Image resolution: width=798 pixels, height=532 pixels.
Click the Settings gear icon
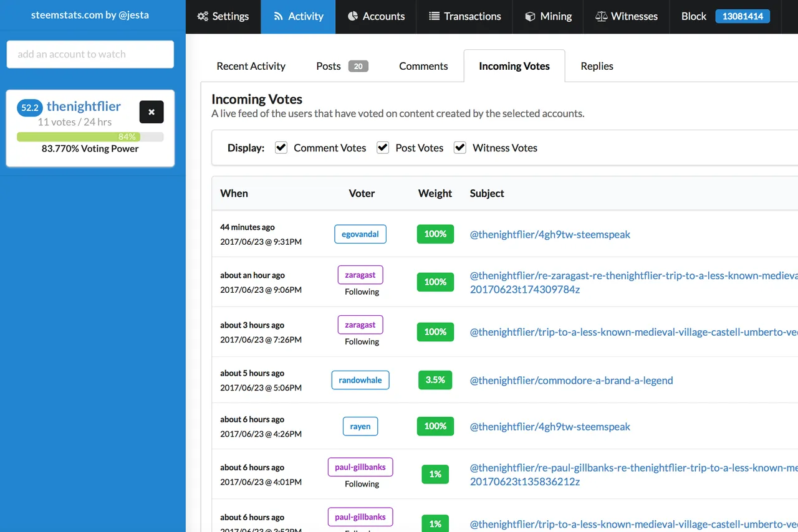point(203,16)
